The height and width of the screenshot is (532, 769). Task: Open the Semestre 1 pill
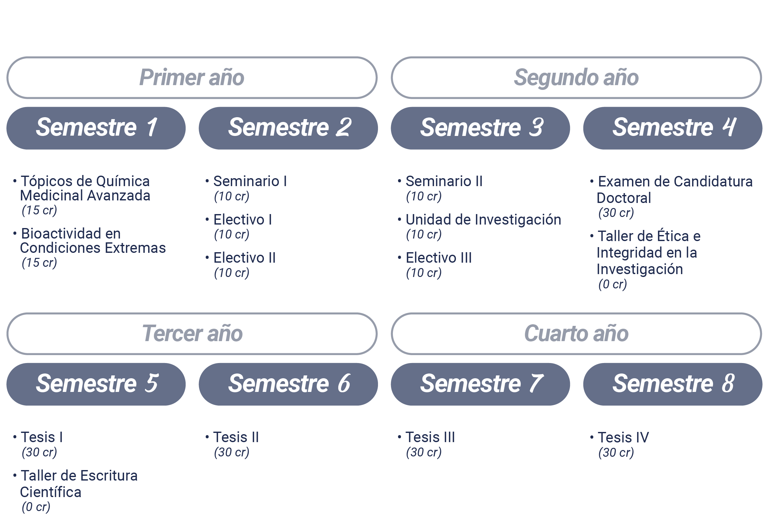pyautogui.click(x=96, y=128)
